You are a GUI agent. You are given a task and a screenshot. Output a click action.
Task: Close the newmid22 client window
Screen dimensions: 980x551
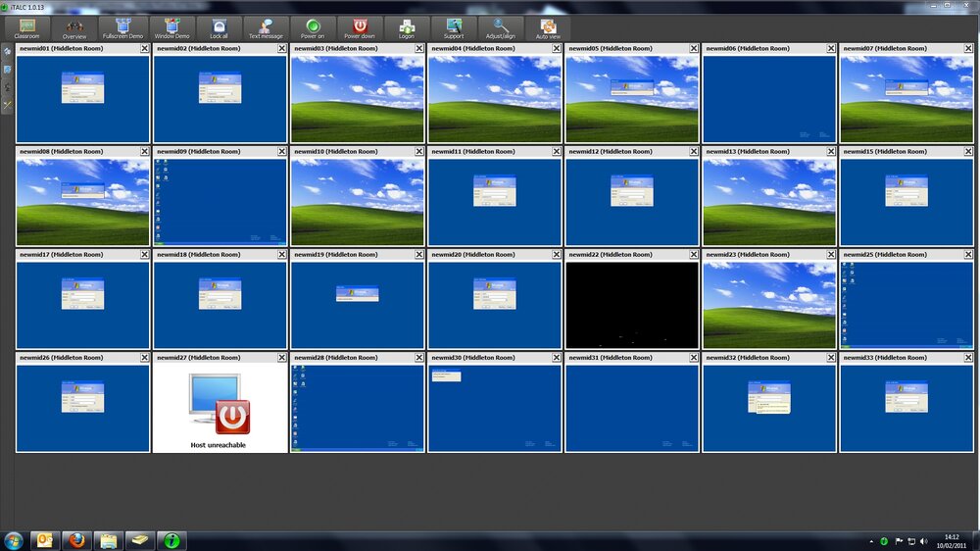[x=694, y=255]
